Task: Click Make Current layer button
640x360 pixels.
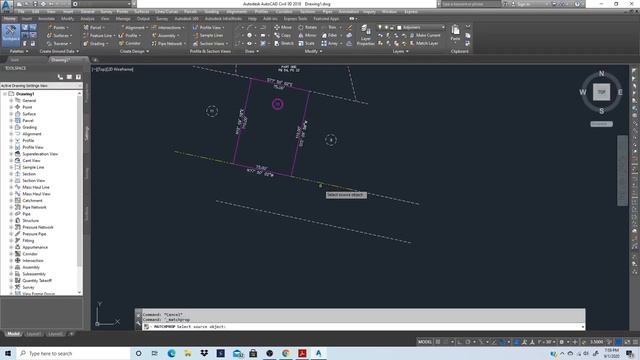Action: click(425, 36)
